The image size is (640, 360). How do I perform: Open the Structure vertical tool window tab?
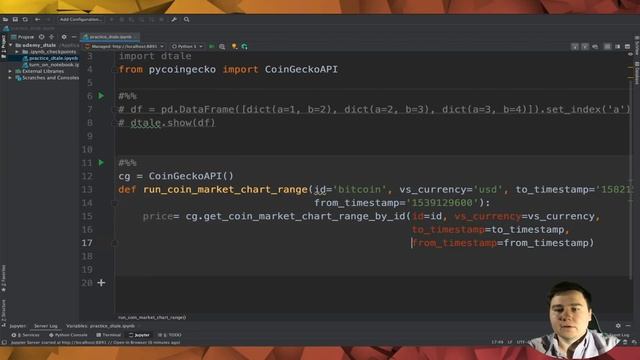click(x=3, y=313)
